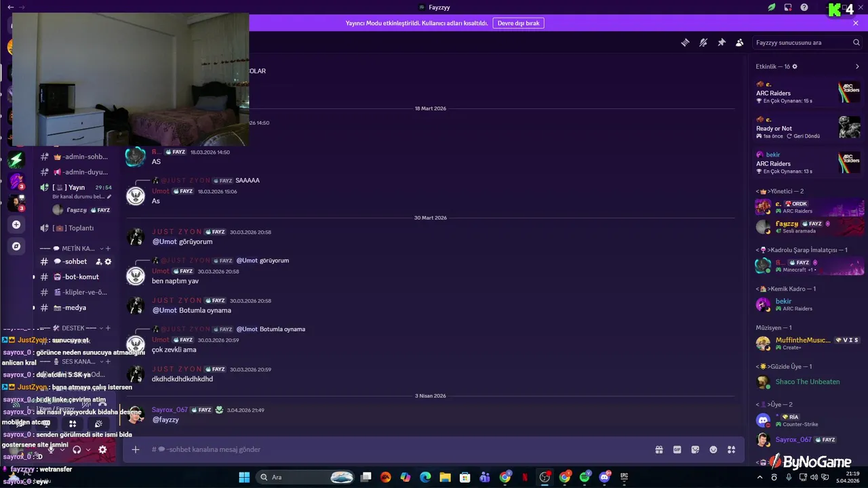Click the invite people icon on -sohbet

click(x=99, y=262)
